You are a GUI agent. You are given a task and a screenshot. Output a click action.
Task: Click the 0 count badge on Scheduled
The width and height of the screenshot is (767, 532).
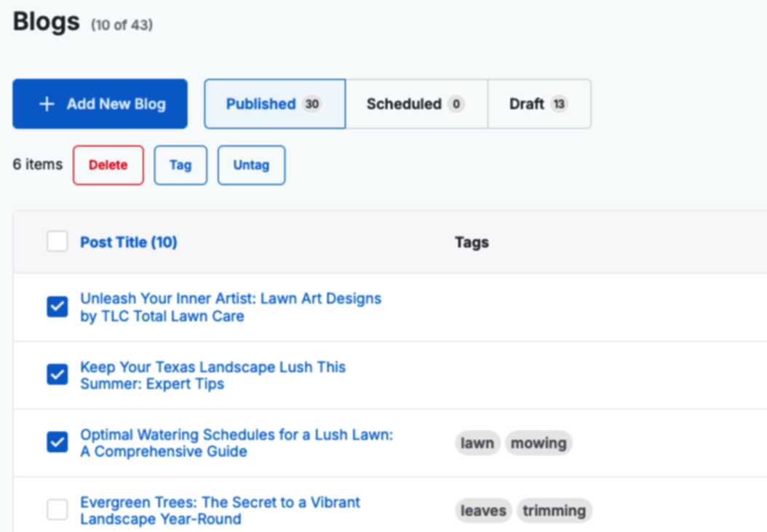tap(456, 104)
